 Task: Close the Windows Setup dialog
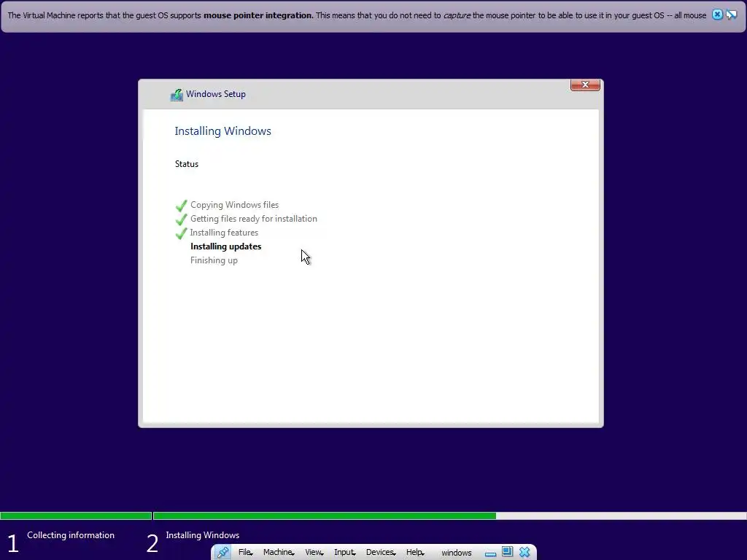tap(585, 85)
